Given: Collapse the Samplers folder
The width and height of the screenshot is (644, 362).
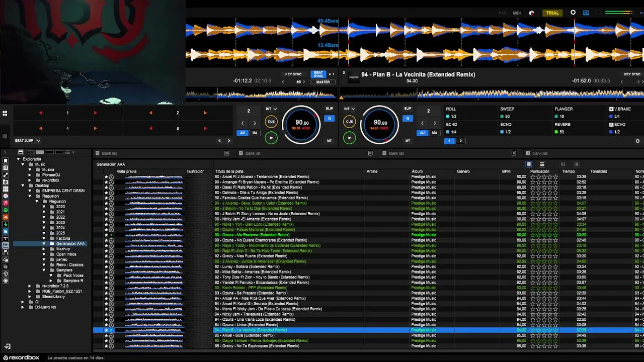Looking at the screenshot, I should click(44, 270).
